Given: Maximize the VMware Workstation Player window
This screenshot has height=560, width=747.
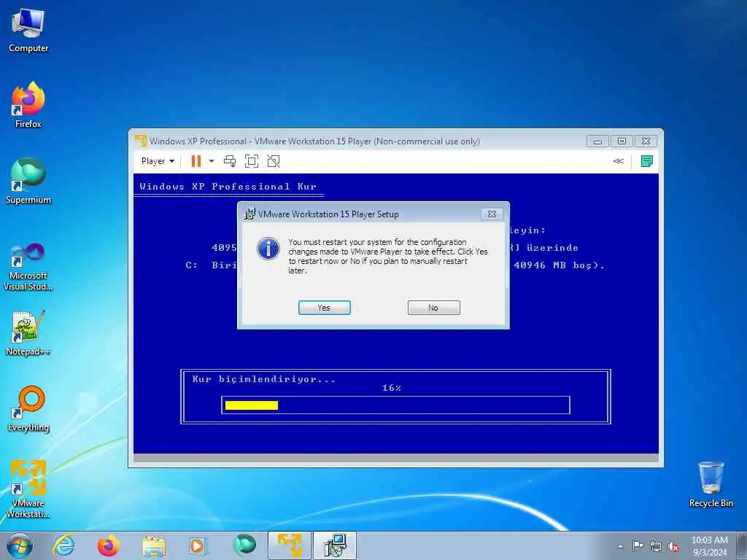Looking at the screenshot, I should click(x=622, y=141).
